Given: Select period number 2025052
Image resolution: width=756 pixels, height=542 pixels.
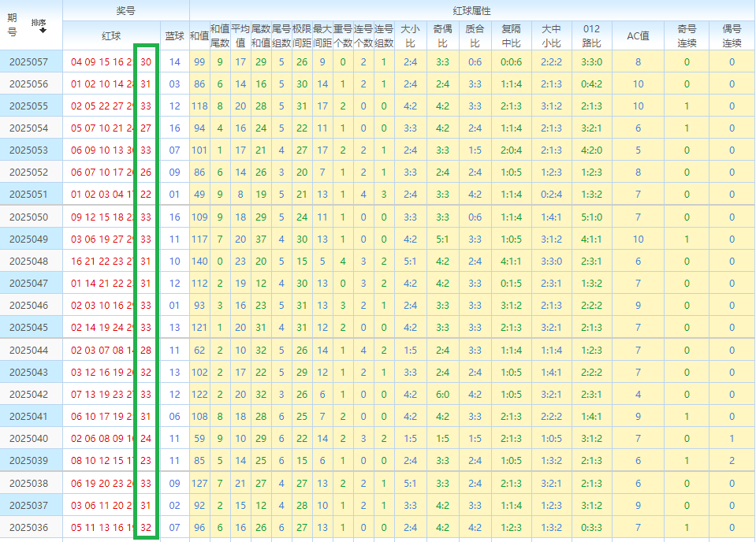Looking at the screenshot, I should pyautogui.click(x=29, y=172).
